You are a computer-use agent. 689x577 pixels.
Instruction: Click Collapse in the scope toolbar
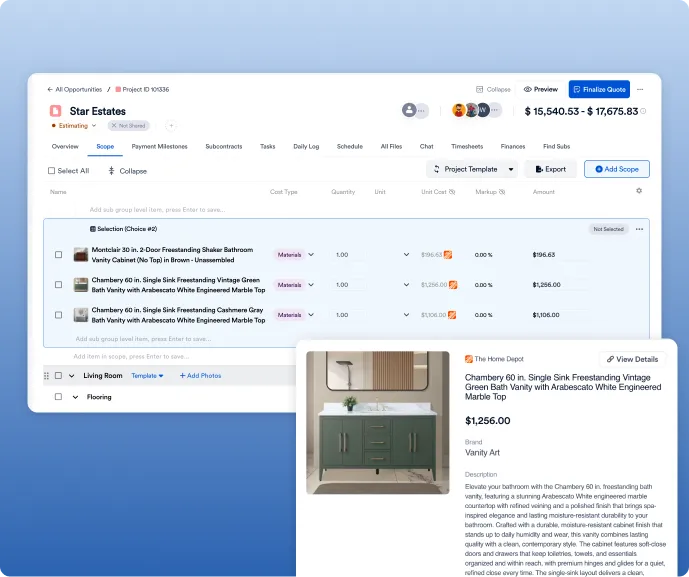click(127, 171)
